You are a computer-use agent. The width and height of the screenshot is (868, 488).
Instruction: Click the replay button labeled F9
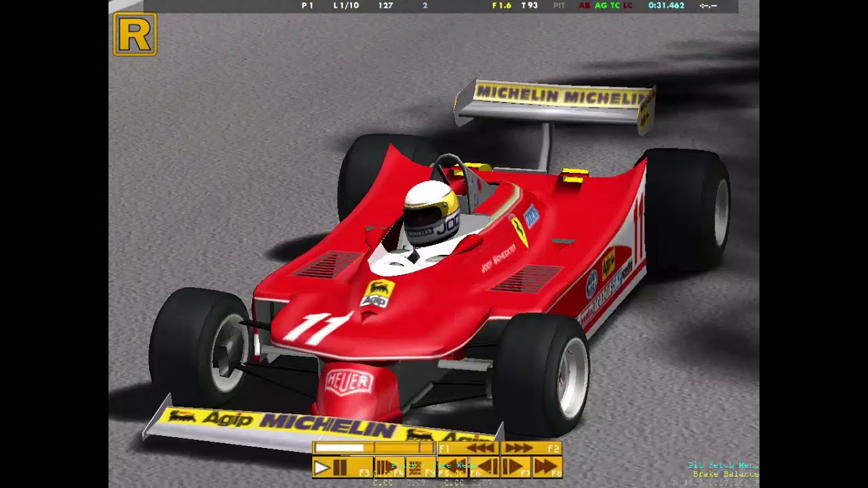coord(421,467)
